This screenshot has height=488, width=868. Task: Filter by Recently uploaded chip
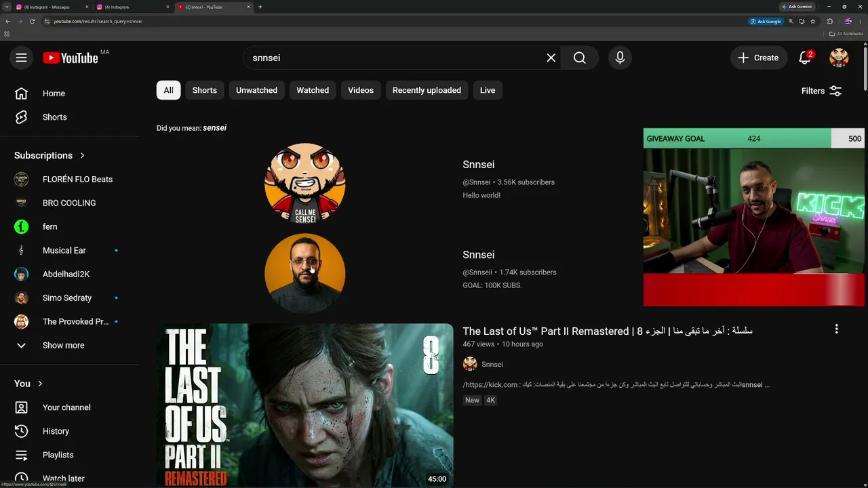[427, 90]
